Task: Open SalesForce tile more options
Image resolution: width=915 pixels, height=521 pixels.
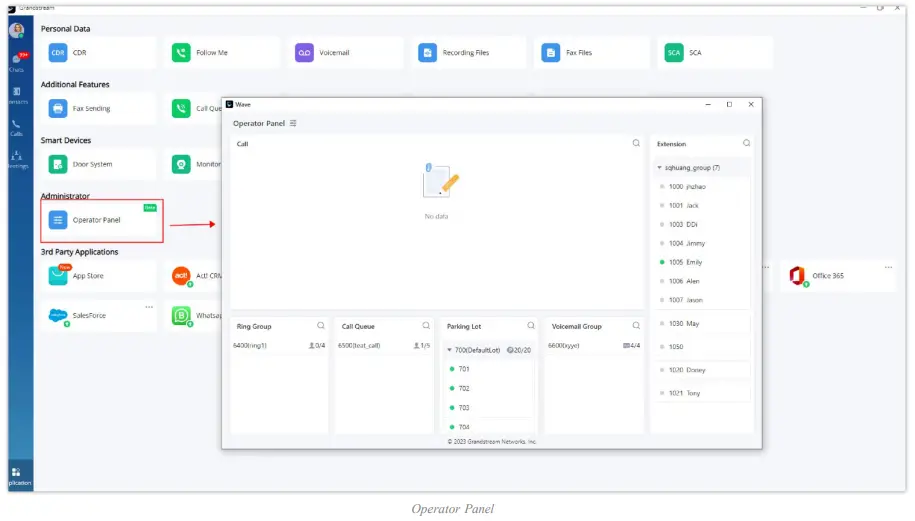Action: tap(149, 307)
